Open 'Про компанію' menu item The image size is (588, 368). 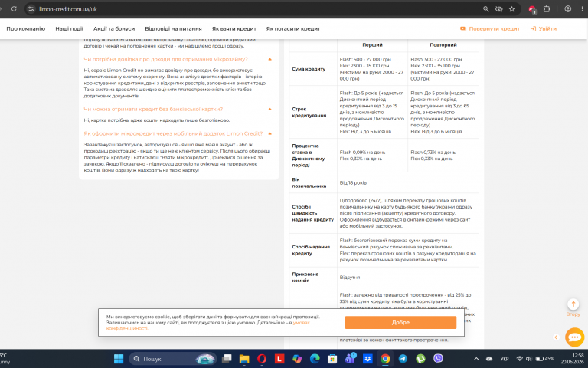point(25,28)
